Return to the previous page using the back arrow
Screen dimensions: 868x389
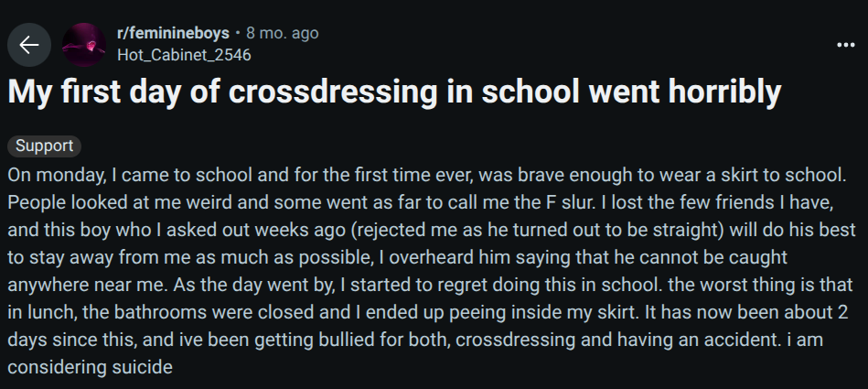coord(29,44)
